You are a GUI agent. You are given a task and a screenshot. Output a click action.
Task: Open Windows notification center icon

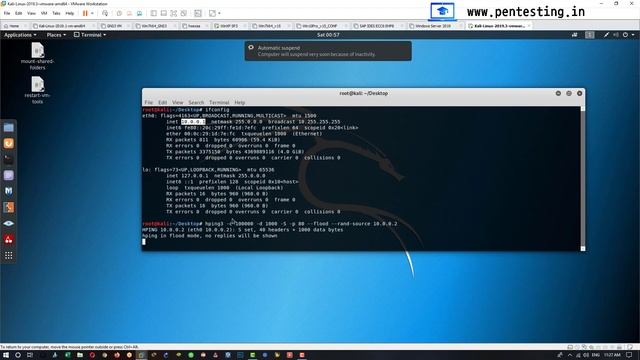click(x=629, y=355)
